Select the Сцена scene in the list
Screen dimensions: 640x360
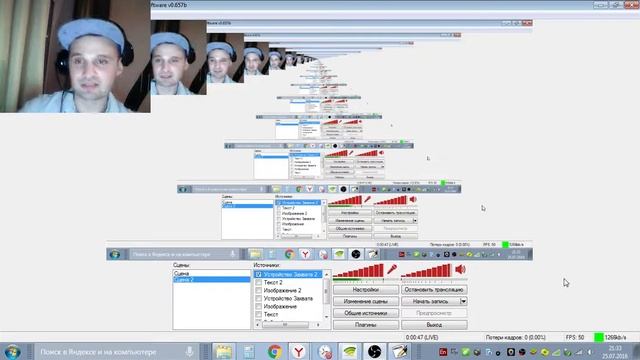[x=211, y=273]
